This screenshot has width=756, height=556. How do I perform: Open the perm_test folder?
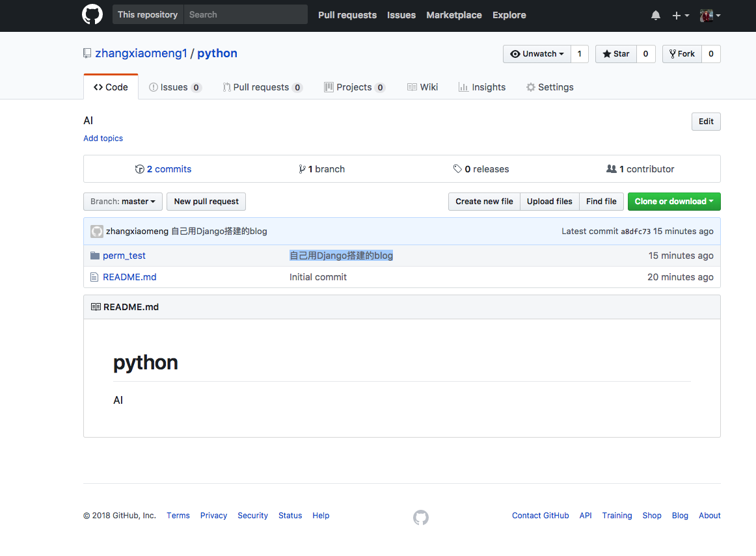(124, 256)
